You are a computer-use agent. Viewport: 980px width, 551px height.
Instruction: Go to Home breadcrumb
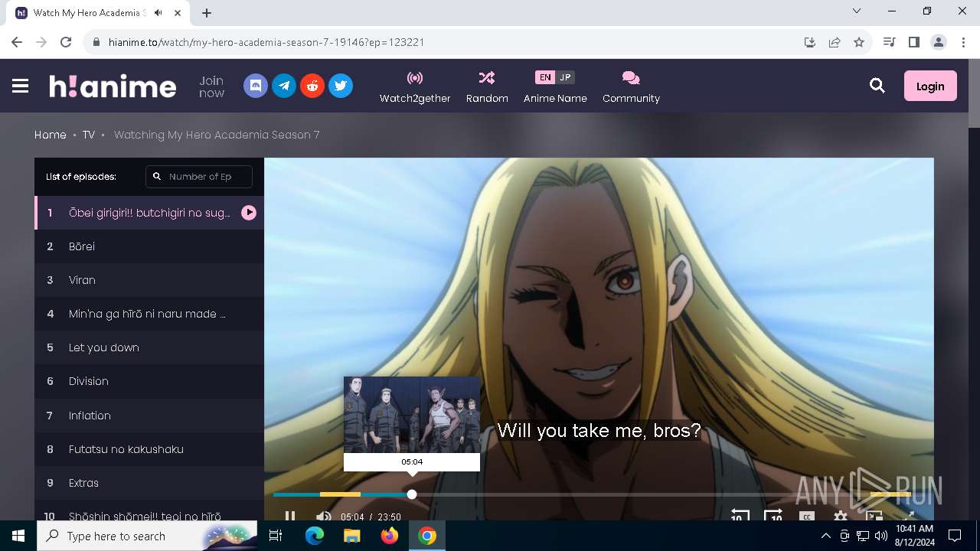point(51,135)
